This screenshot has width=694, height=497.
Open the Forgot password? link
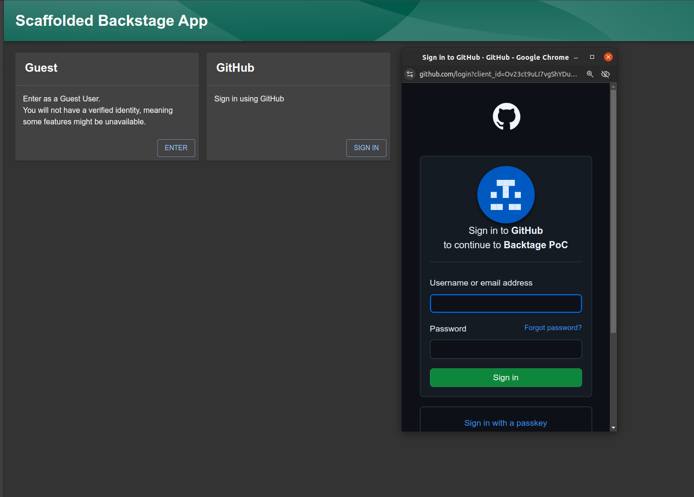pos(552,328)
